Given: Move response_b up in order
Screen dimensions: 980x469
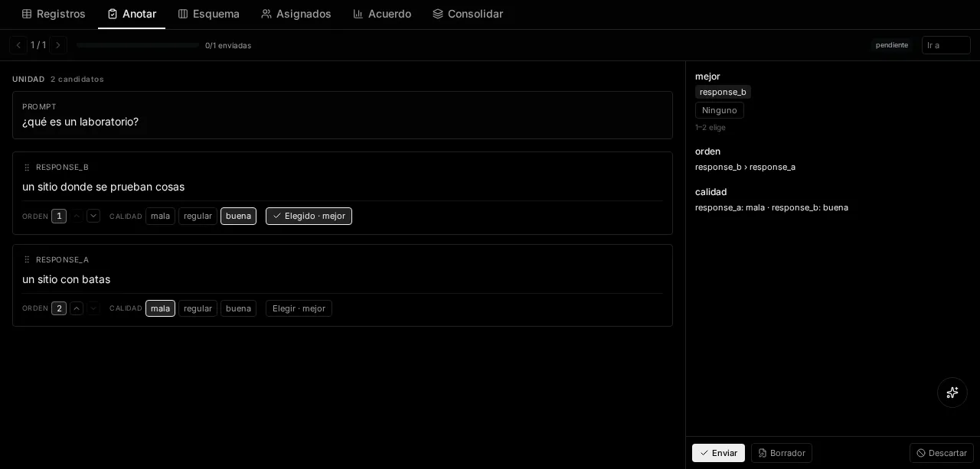Looking at the screenshot, I should (77, 216).
